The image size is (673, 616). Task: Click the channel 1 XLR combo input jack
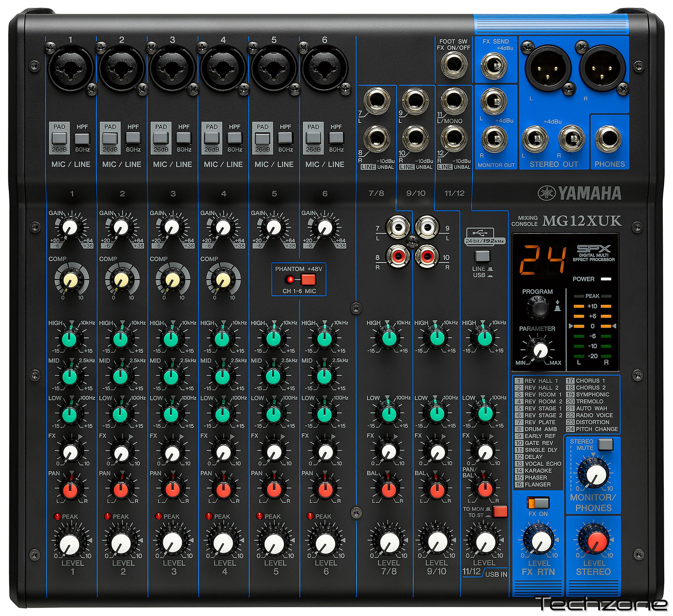(x=71, y=67)
